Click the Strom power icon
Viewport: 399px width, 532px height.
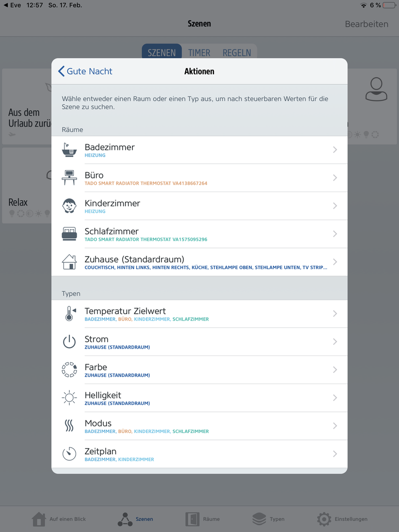tap(69, 342)
